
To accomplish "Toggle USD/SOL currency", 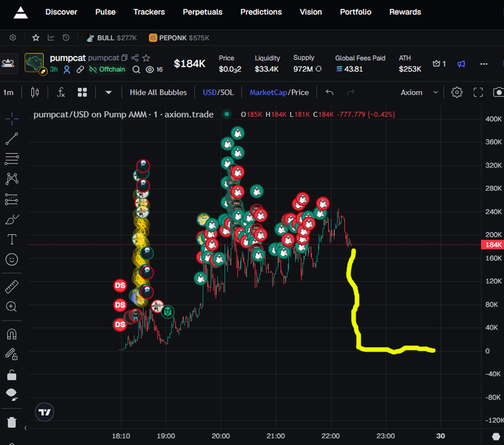I will [218, 93].
